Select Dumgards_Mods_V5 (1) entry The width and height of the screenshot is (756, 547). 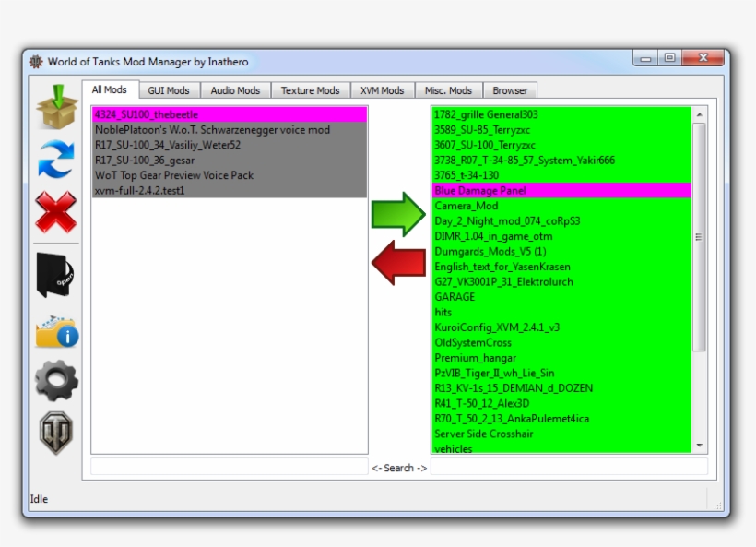coord(561,251)
